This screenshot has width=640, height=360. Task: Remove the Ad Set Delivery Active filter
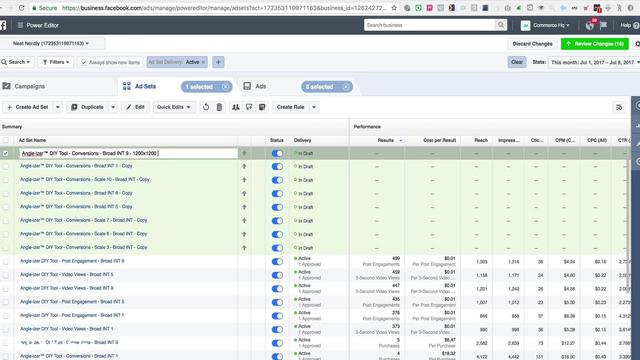(x=203, y=62)
